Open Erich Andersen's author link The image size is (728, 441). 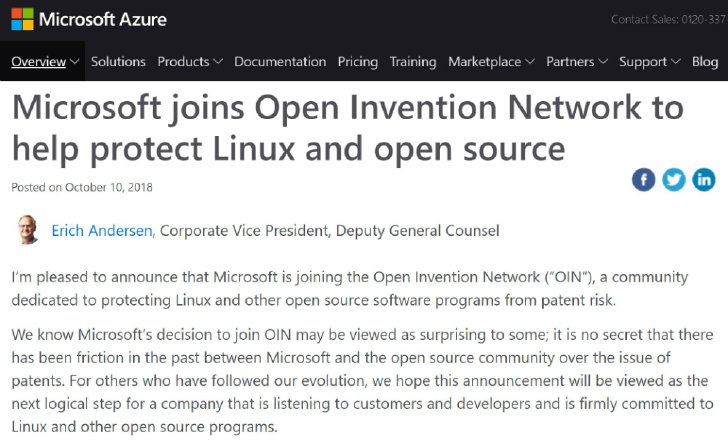click(x=103, y=230)
